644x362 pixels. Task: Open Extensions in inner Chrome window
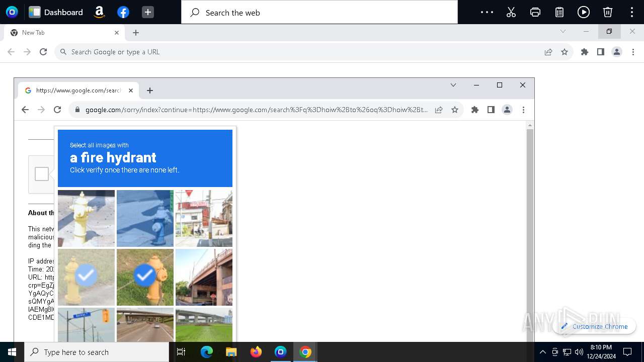[x=475, y=110]
